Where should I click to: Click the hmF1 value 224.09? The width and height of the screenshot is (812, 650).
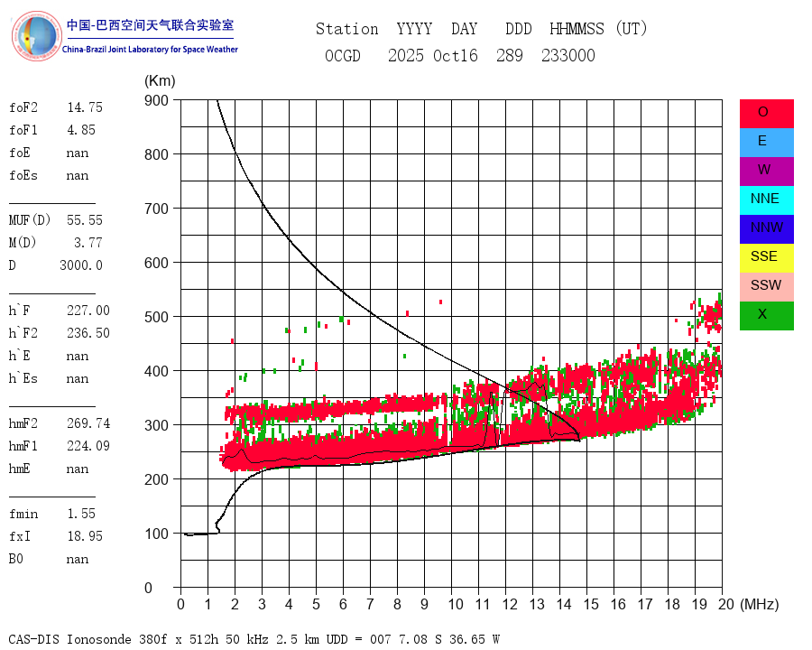point(88,446)
